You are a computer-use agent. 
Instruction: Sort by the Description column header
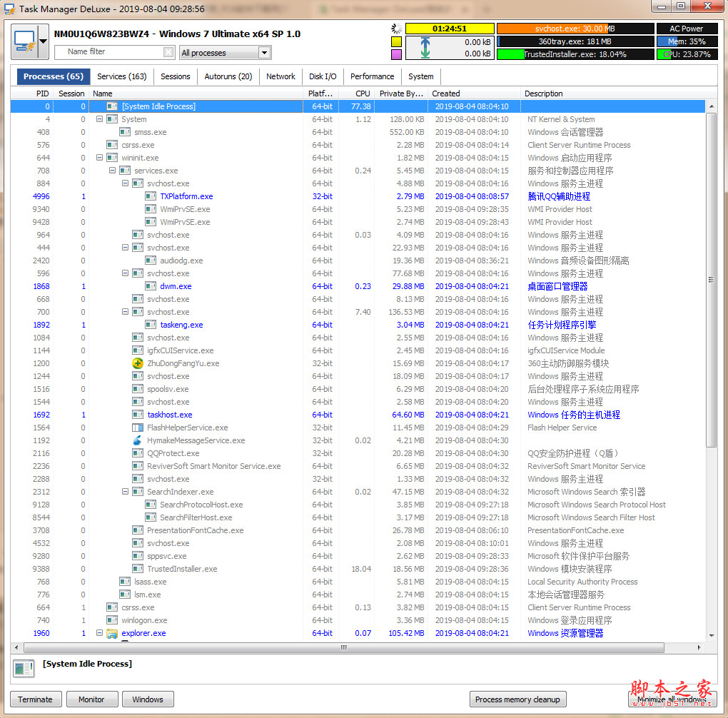click(x=613, y=93)
